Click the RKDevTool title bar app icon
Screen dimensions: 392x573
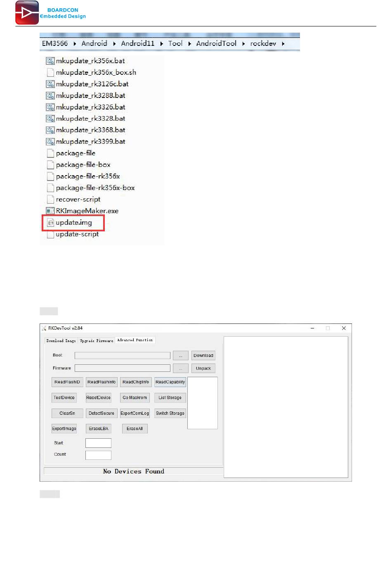(x=44, y=328)
